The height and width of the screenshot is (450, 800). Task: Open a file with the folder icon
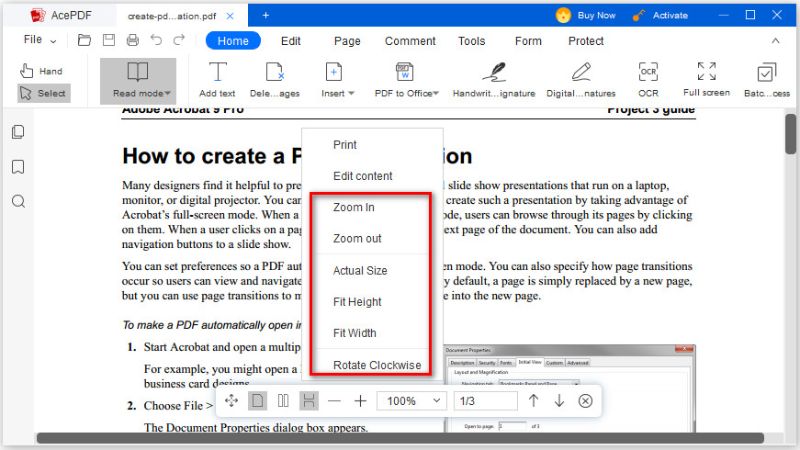pos(84,40)
